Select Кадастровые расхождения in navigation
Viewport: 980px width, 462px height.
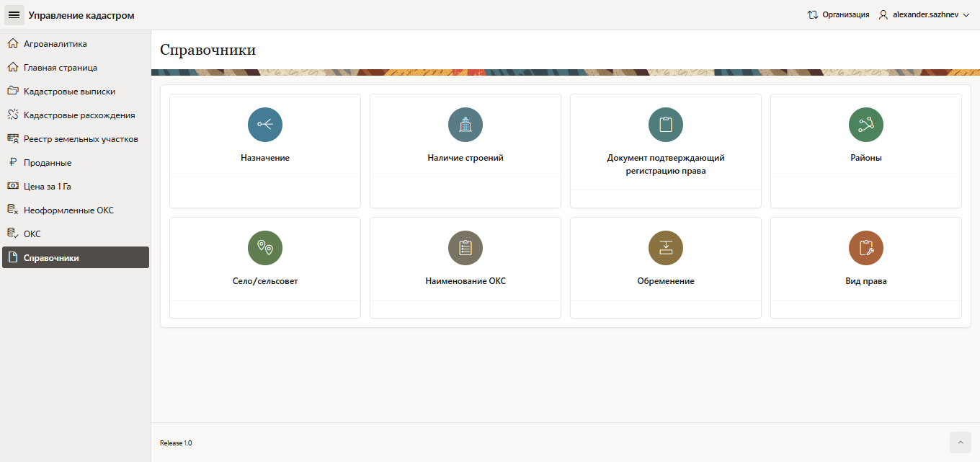click(79, 115)
